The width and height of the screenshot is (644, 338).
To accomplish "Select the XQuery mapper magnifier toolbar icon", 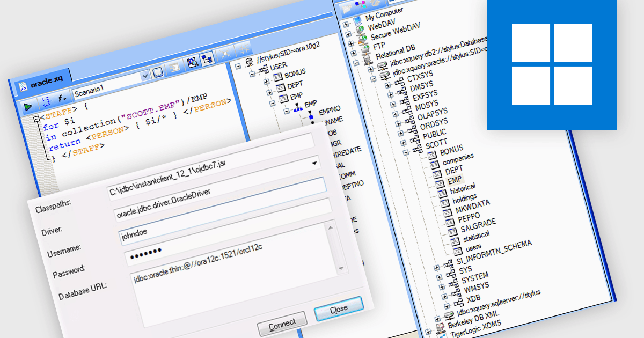I will tap(192, 62).
